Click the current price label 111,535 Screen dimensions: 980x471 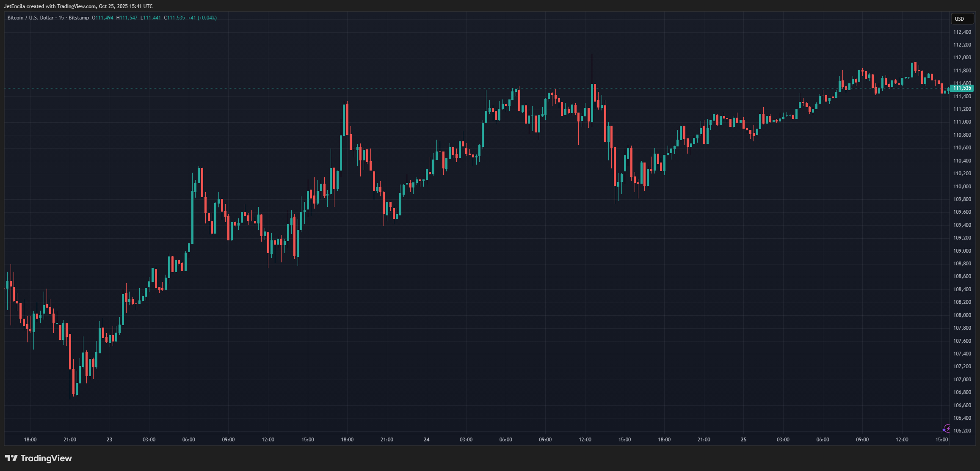pyautogui.click(x=962, y=88)
